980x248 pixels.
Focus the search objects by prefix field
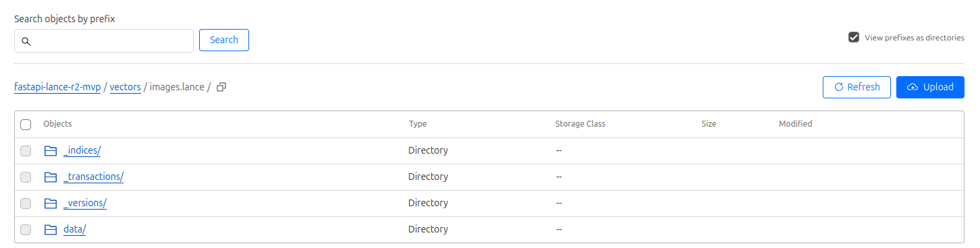pyautogui.click(x=104, y=41)
